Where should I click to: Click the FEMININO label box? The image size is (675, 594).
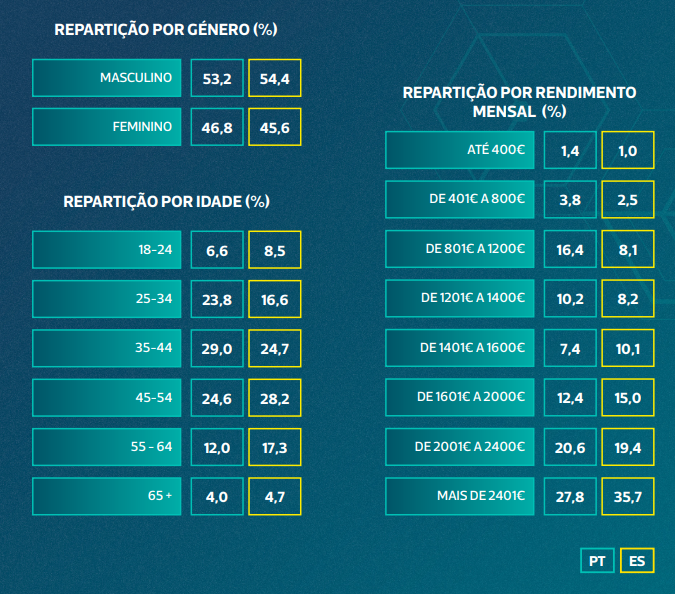(x=107, y=127)
